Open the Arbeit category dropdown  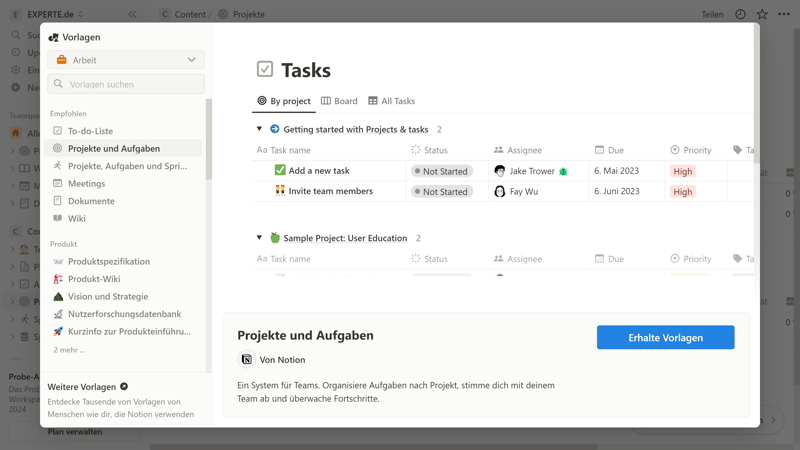tap(126, 60)
